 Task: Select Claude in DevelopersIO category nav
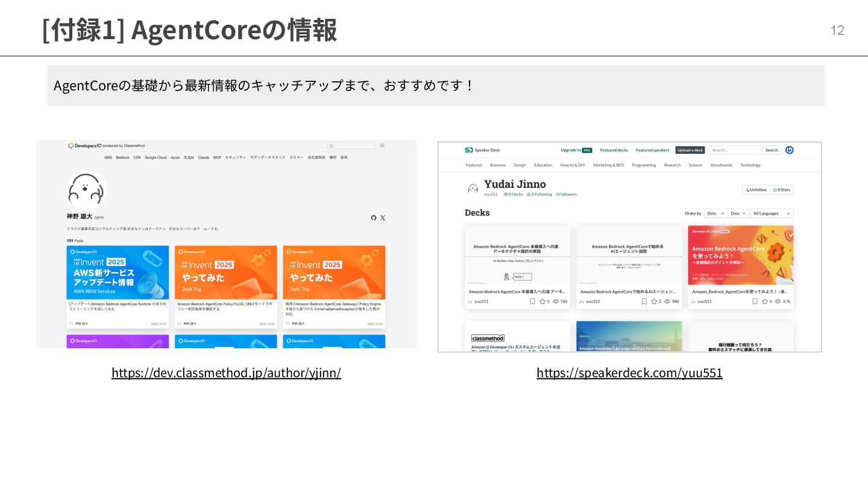pyautogui.click(x=203, y=157)
